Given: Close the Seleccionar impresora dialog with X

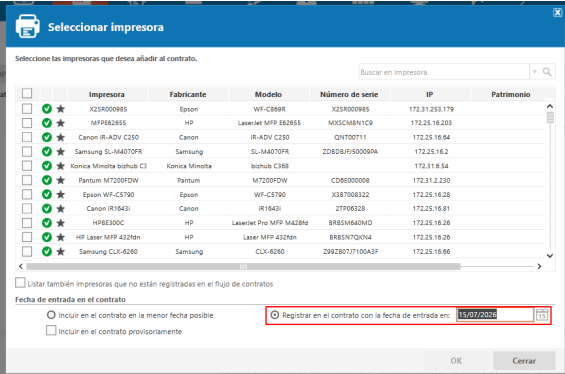Looking at the screenshot, I should (557, 13).
